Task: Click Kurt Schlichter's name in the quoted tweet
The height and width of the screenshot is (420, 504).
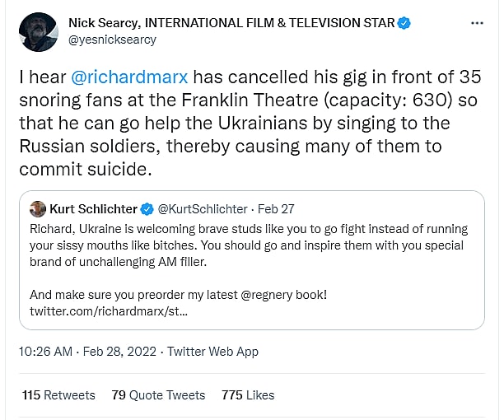Action: 93,208
